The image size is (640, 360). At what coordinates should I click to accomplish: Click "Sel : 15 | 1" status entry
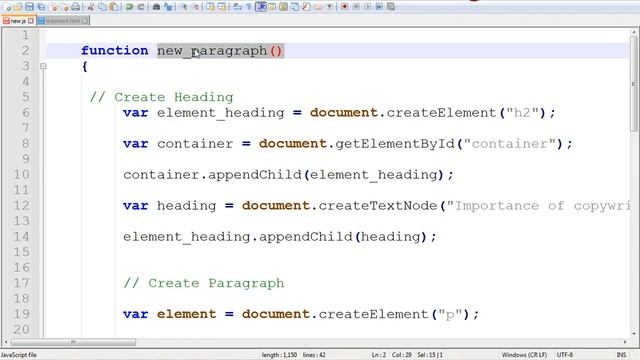430,355
